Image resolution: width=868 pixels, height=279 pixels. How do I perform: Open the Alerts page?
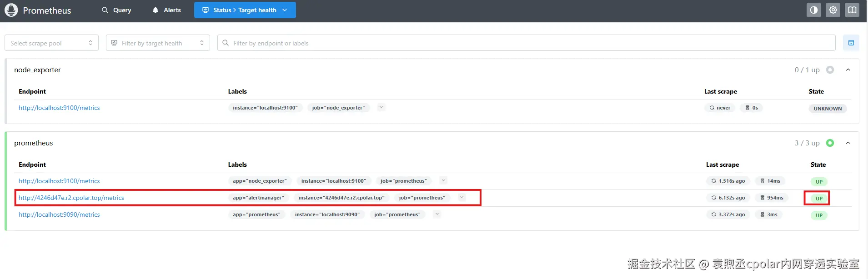tap(166, 10)
